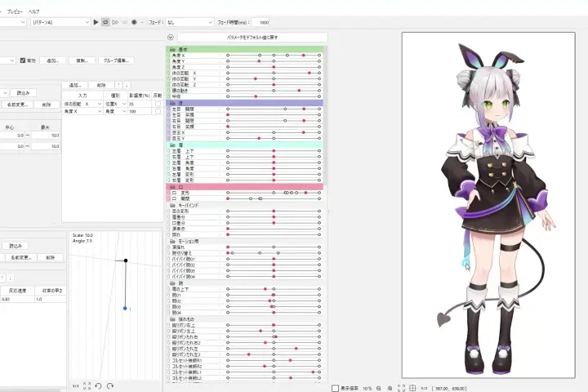Image resolution: width=588 pixels, height=392 pixels.
Task: Select the blue pendulum point
Action: (125, 309)
